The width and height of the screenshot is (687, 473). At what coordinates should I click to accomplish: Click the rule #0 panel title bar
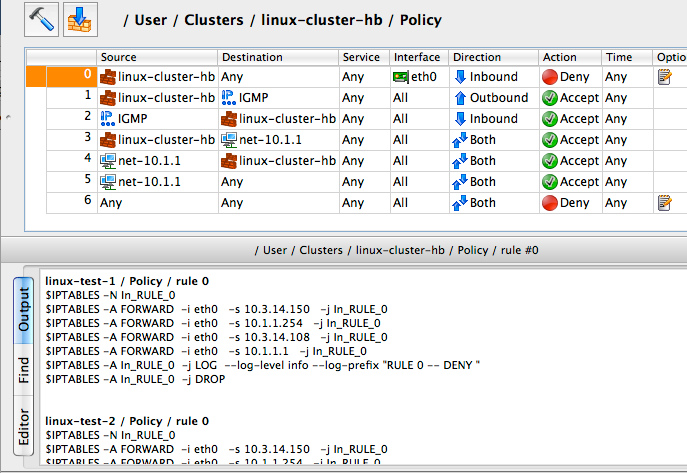pyautogui.click(x=344, y=250)
